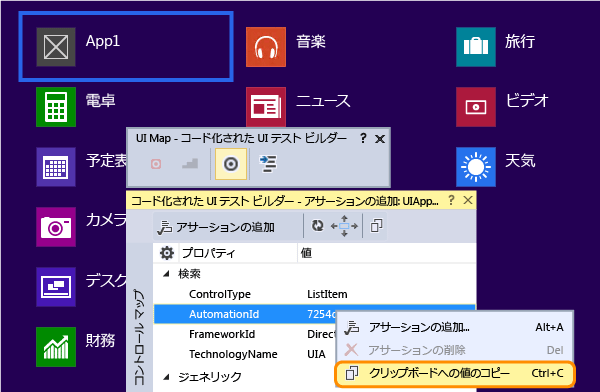The height and width of the screenshot is (392, 600).
Task: Collapse the 検索 property group
Action: [166, 274]
